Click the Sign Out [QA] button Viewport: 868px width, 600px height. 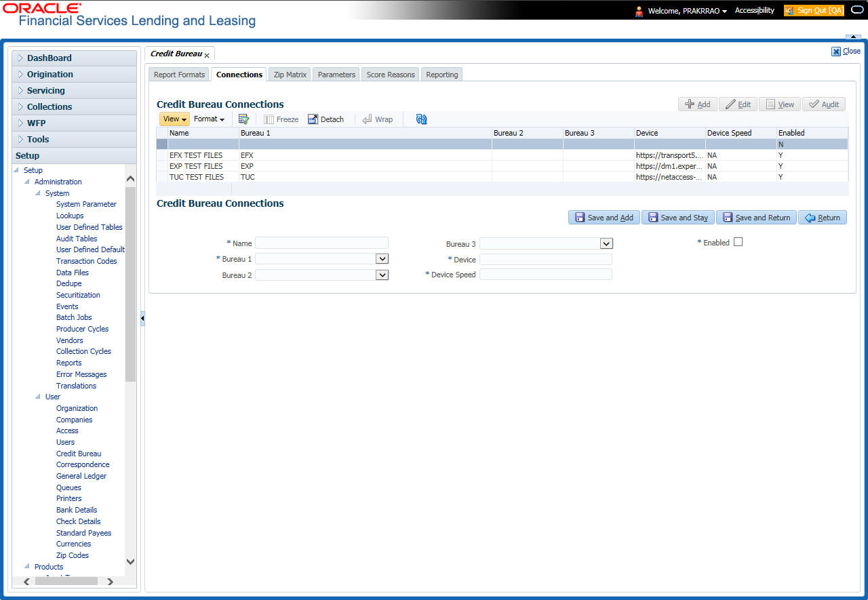point(814,10)
